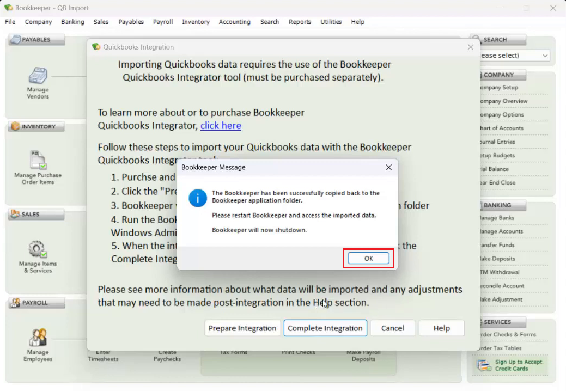Open the Sales menu
This screenshot has width=566, height=392.
tap(101, 22)
